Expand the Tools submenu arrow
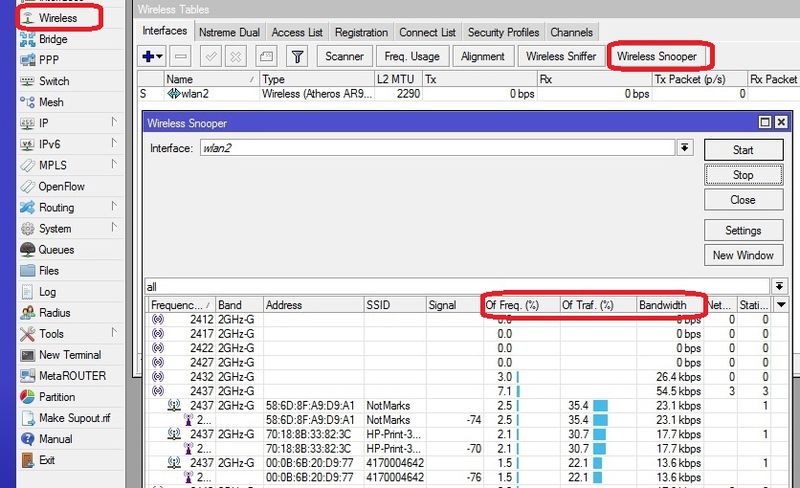This screenshot has width=800, height=488. pyautogui.click(x=114, y=332)
